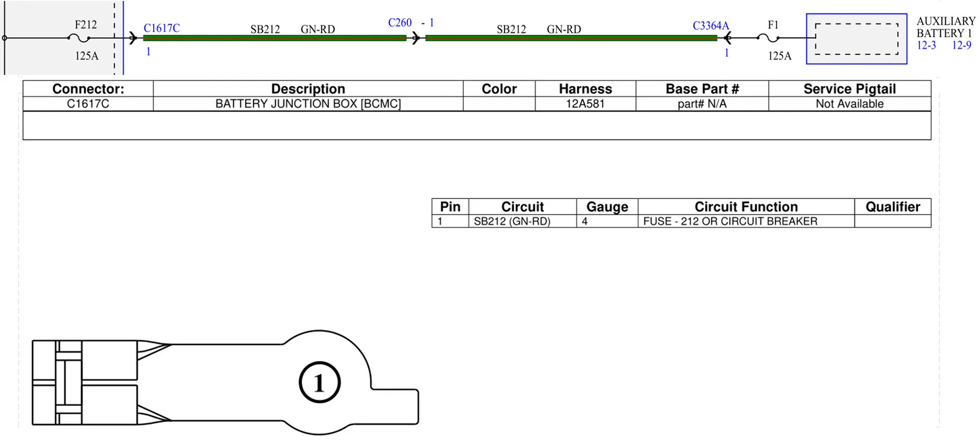Viewport: 980px width, 442px height.
Task: Select the Auxiliary Battery 1 component box
Action: [x=856, y=39]
